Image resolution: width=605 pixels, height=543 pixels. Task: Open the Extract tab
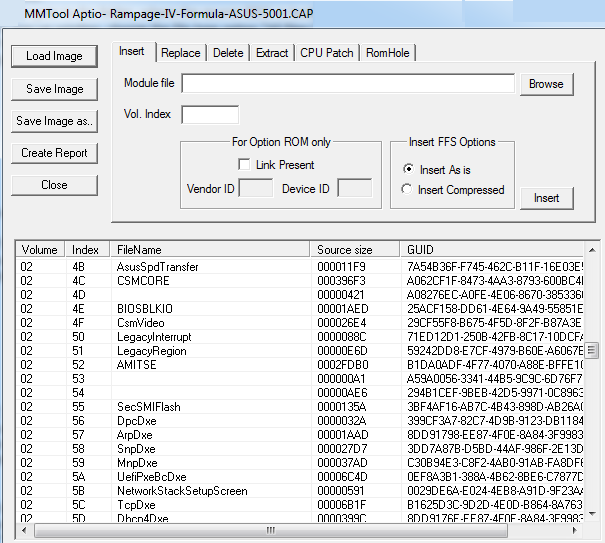[272, 53]
